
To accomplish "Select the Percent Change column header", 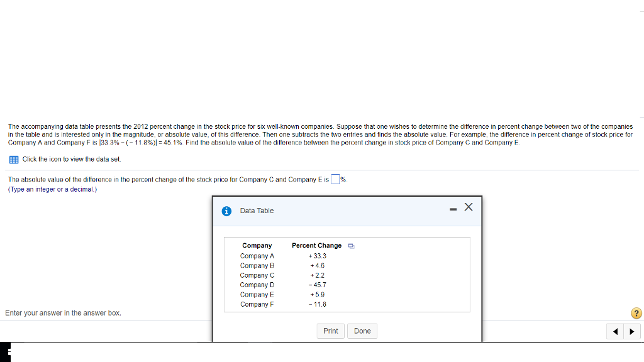I will click(316, 246).
